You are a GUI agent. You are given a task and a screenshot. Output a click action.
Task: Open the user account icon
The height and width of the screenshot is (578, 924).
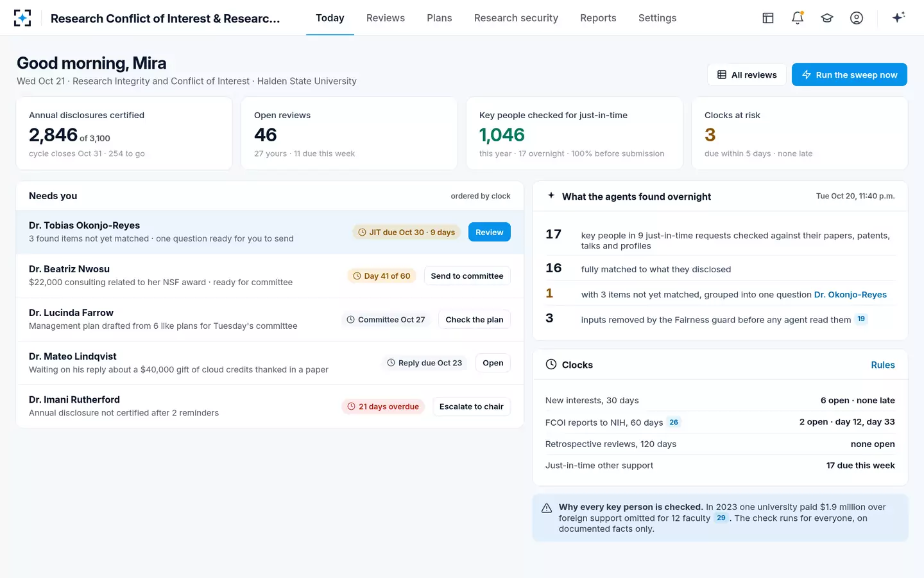pyautogui.click(x=857, y=18)
